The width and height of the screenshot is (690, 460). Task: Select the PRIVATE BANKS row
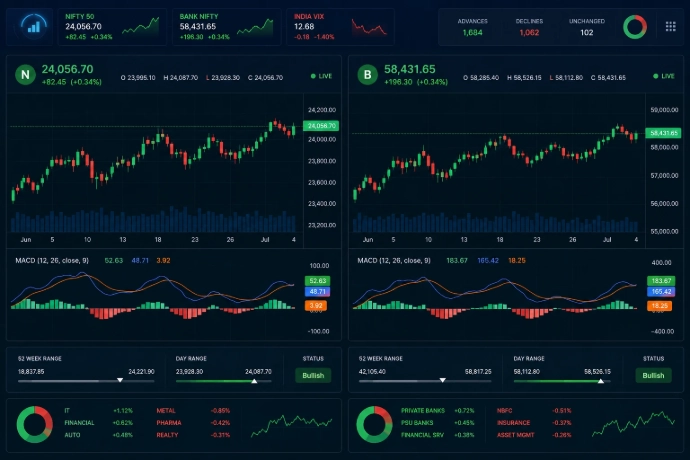click(437, 411)
